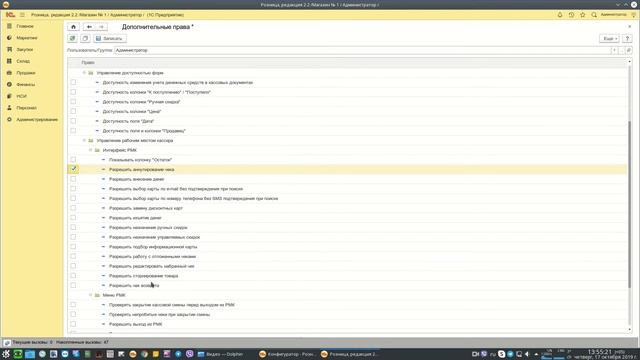
Task: Collapse 'Интерфейс РМК' subgroup
Action: pos(91,150)
